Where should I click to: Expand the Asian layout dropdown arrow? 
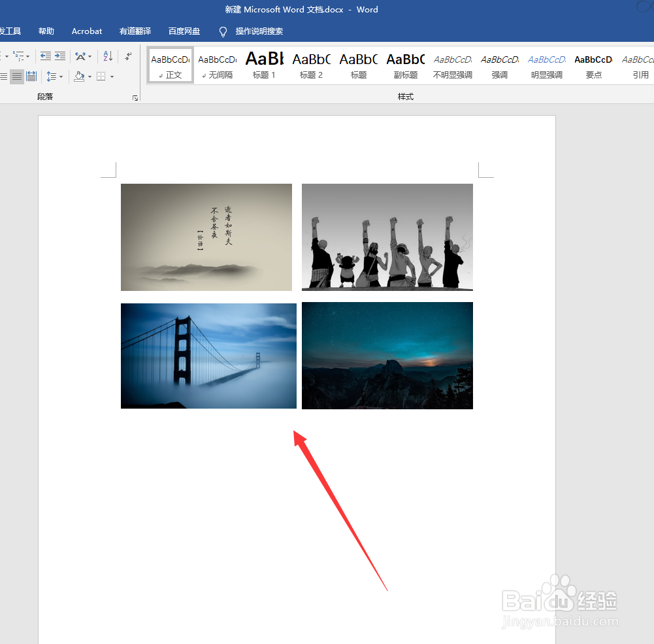click(90, 56)
